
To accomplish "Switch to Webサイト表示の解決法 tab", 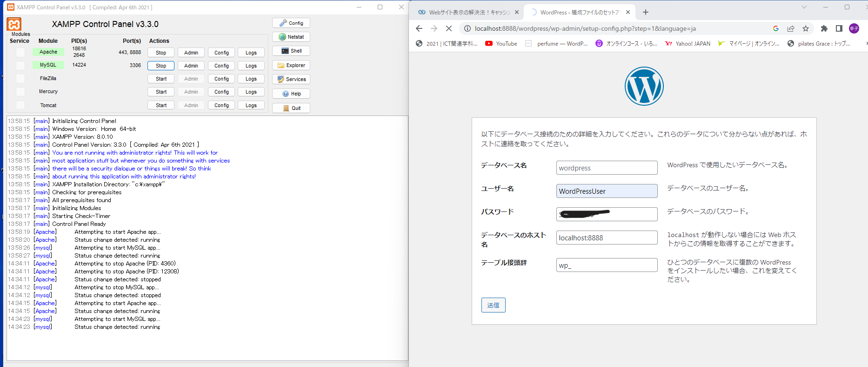I will [467, 12].
